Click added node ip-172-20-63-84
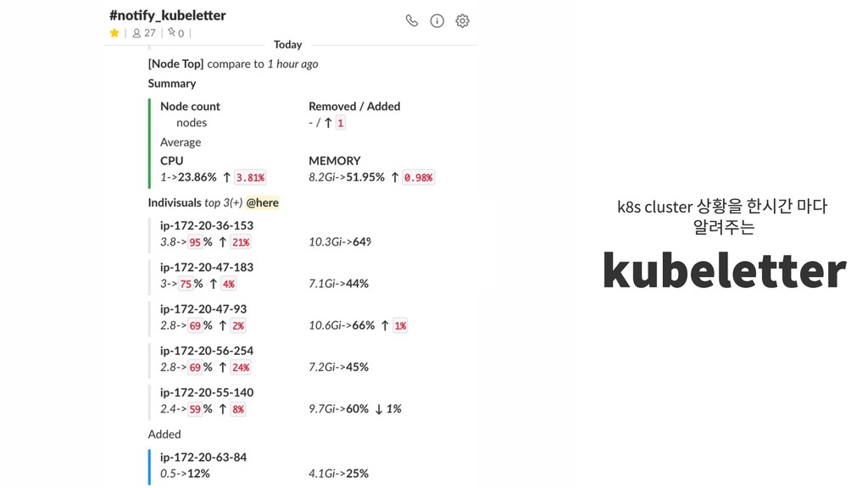 coord(203,457)
